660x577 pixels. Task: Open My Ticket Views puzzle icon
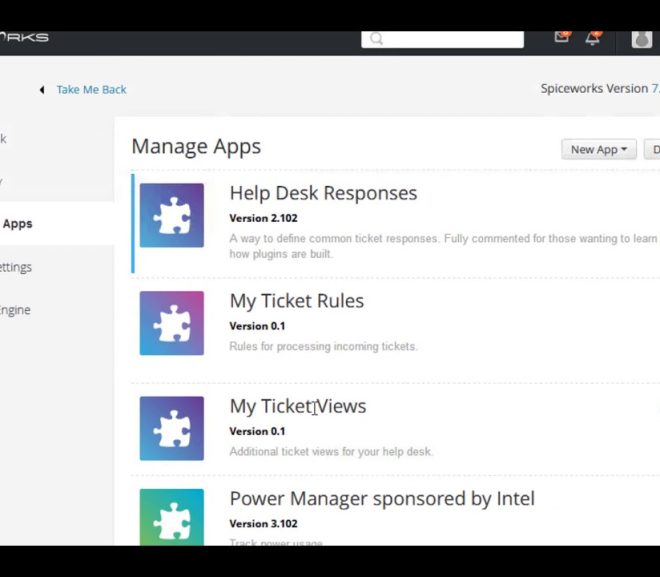pyautogui.click(x=172, y=428)
